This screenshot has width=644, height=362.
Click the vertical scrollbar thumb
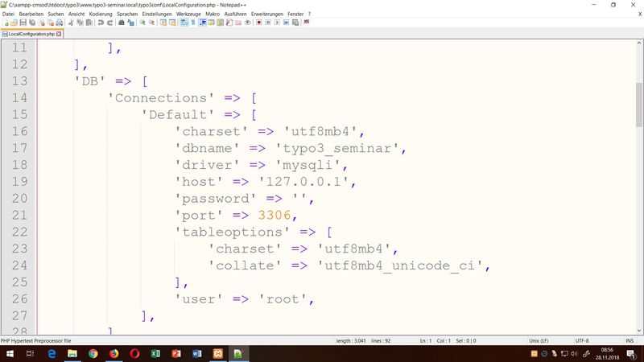[639, 105]
